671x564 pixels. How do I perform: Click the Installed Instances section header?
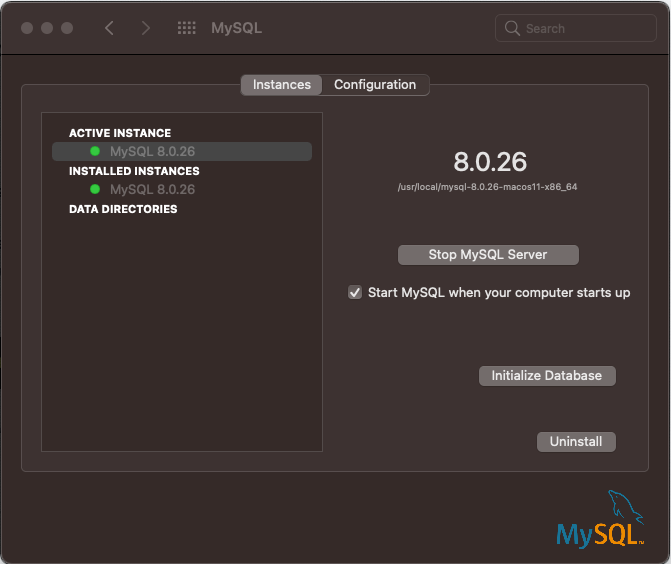(134, 171)
